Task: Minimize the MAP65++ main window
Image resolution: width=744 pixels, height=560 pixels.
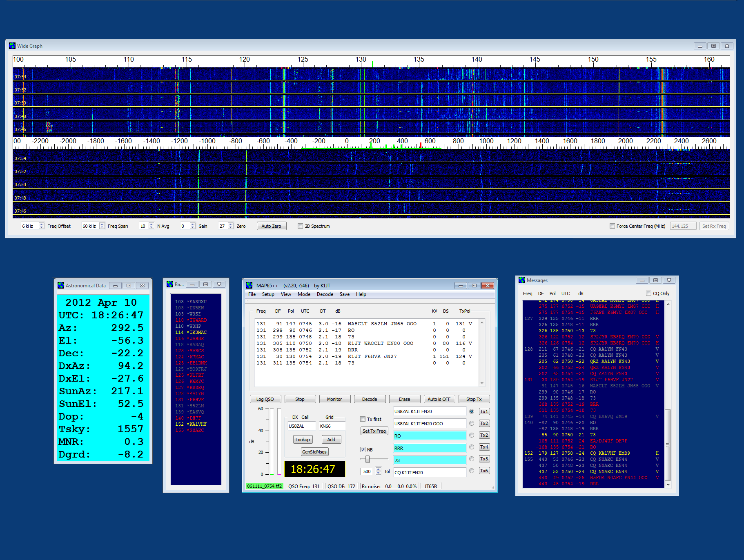Action: (x=461, y=285)
